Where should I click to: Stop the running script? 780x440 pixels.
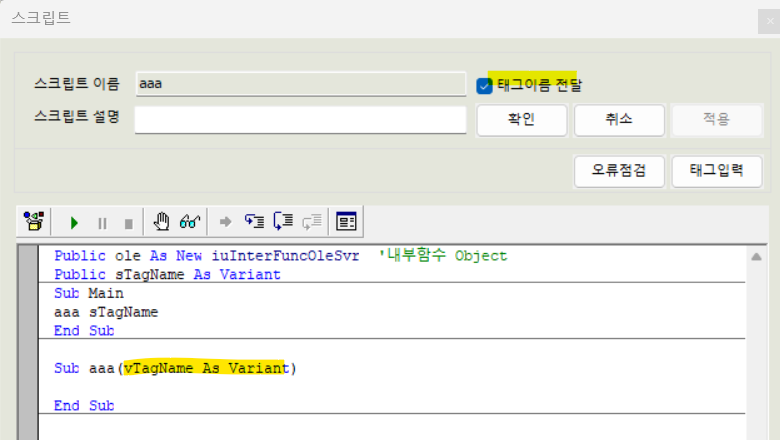(x=128, y=223)
